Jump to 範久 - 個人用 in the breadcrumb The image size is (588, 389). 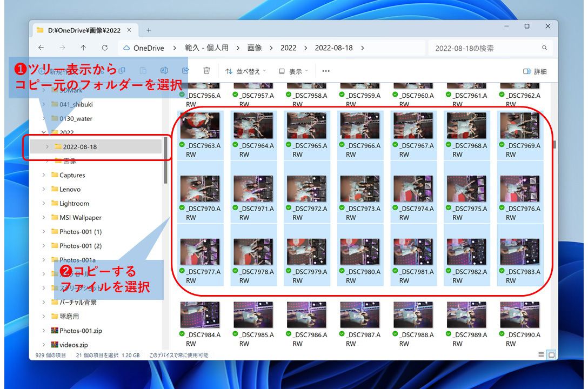[x=206, y=48]
